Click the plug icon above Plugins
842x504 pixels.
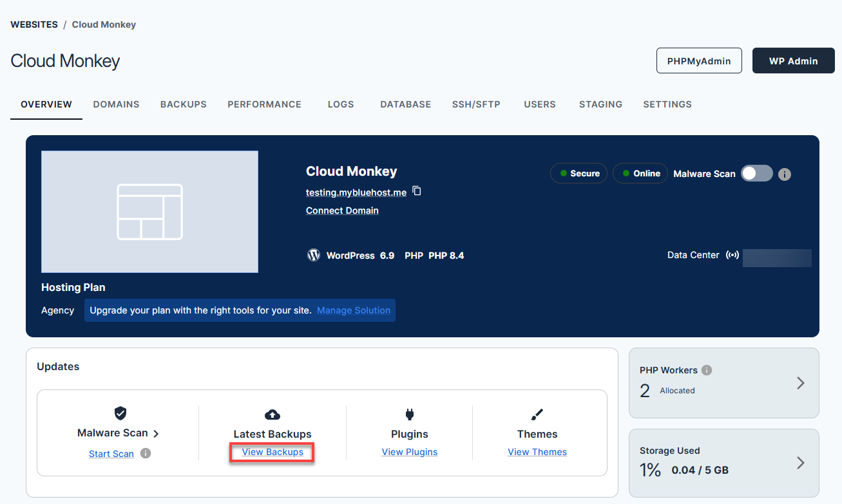coord(409,413)
